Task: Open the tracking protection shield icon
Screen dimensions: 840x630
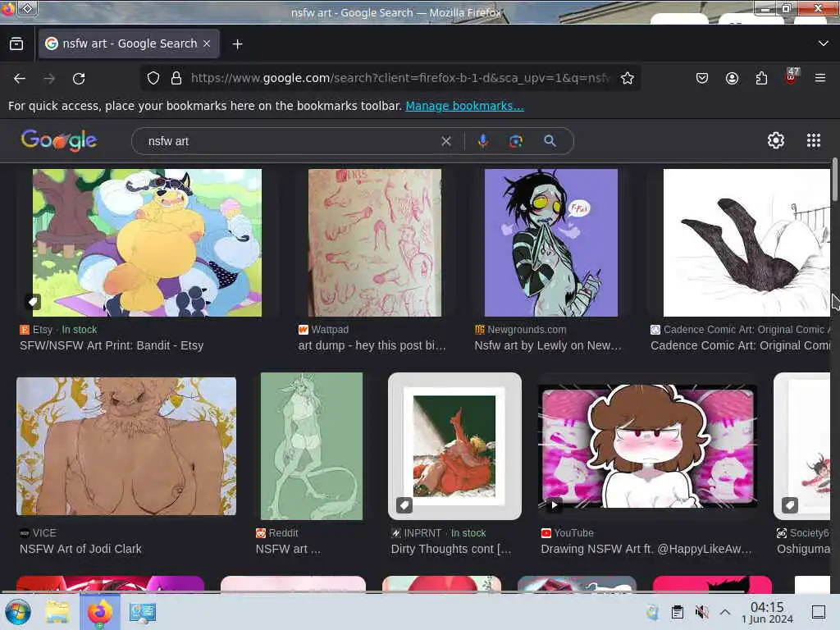Action: coord(153,78)
